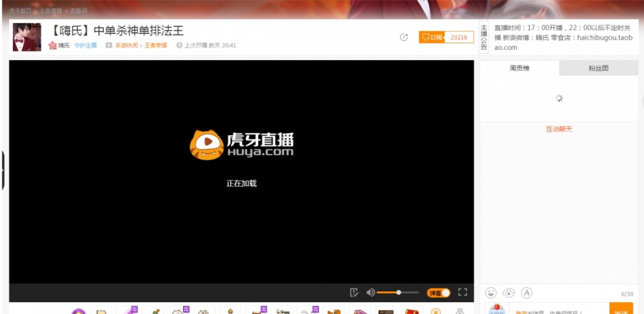Mute the player with the speaker icon
644x314 pixels.
370,293
